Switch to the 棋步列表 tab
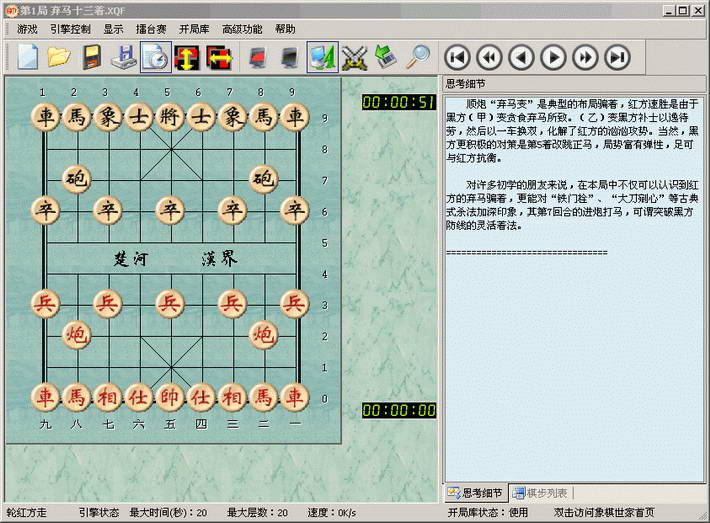The image size is (710, 523). point(541,492)
